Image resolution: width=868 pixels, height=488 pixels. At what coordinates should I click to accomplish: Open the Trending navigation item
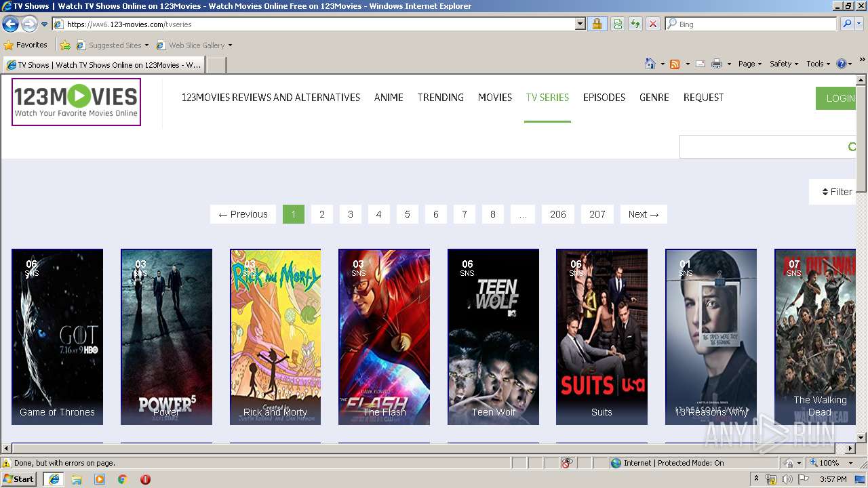click(x=441, y=98)
